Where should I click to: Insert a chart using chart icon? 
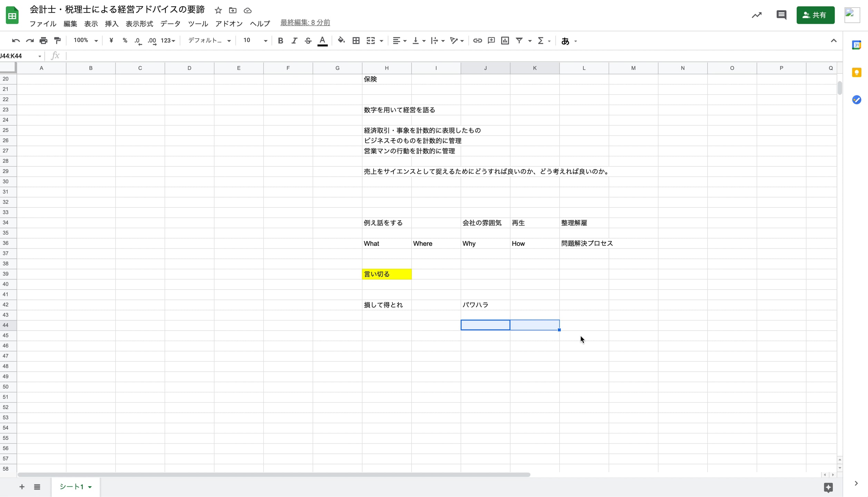coord(505,41)
